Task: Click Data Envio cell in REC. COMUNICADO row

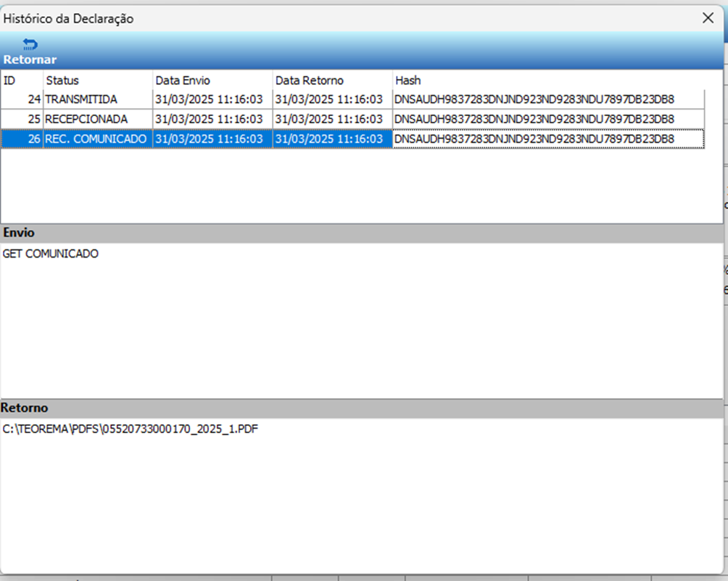Action: pyautogui.click(x=212, y=139)
